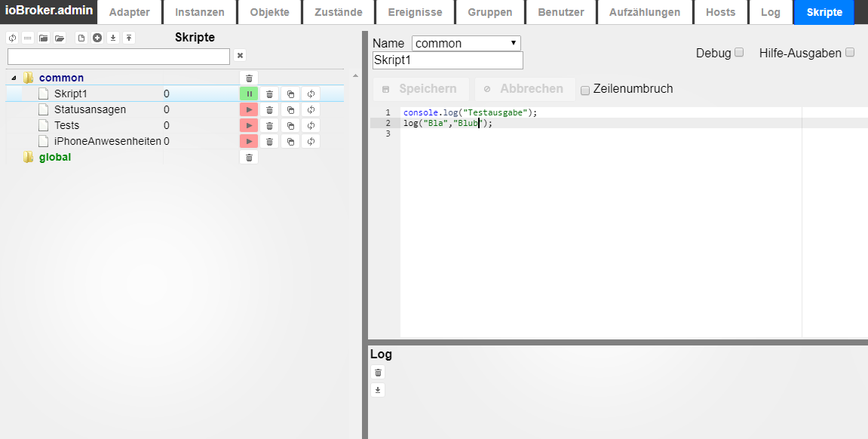Viewport: 868px width, 439px height.
Task: Add a new group with the plus circle icon
Action: point(97,38)
